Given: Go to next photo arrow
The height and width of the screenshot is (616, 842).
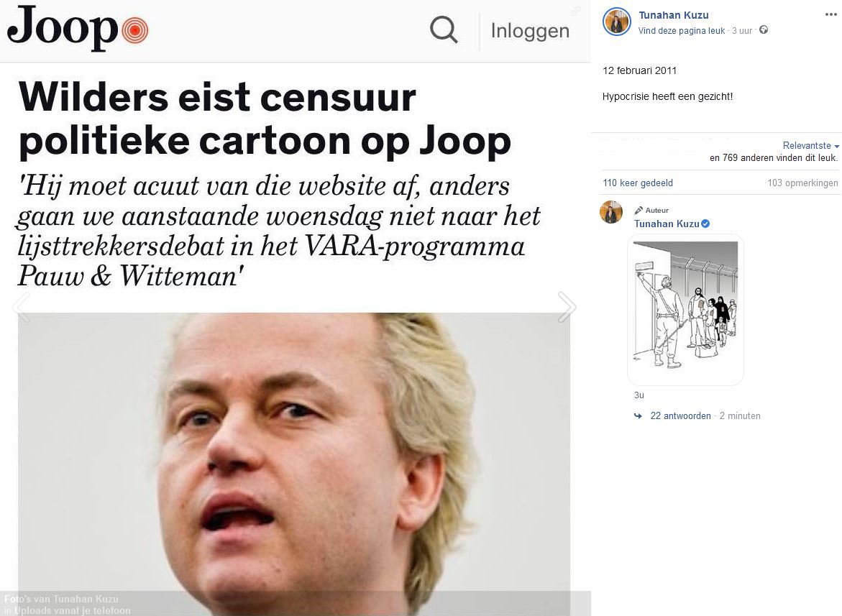Looking at the screenshot, I should click(x=567, y=307).
